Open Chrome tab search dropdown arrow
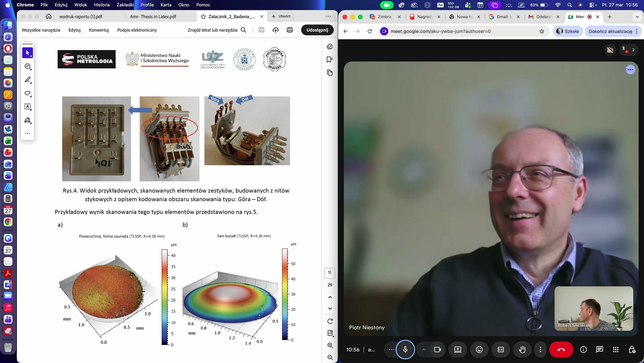Screen dimensions: 644x363 point(637,17)
